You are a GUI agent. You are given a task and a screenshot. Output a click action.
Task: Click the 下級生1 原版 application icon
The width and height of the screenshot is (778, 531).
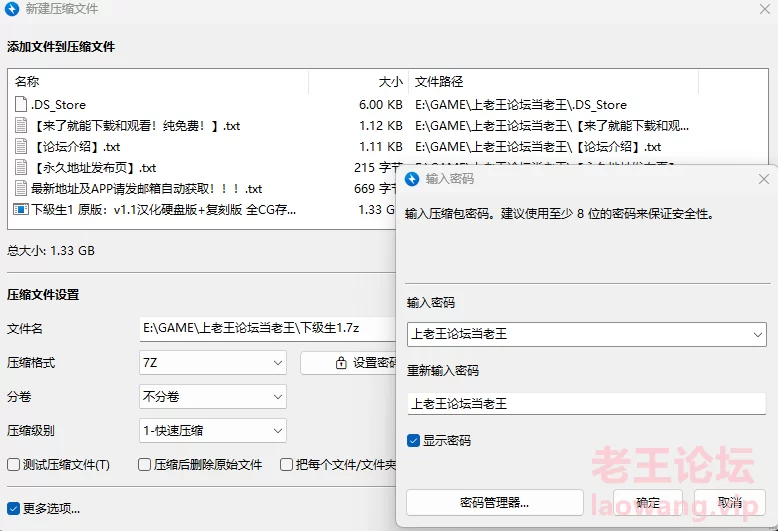click(x=21, y=209)
